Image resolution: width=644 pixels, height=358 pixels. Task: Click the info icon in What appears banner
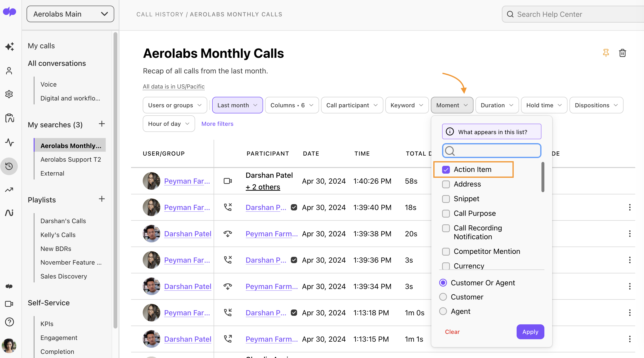point(449,132)
